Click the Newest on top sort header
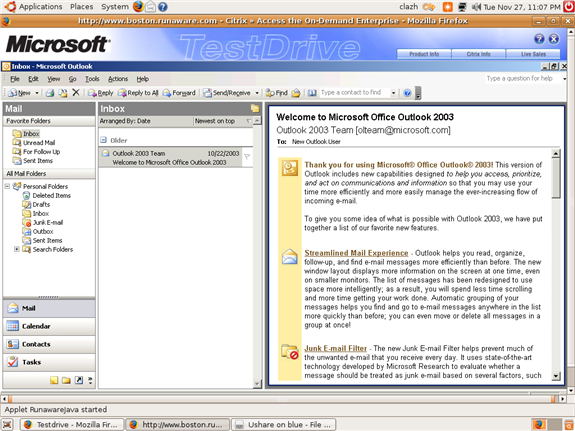575x431 pixels. (222, 121)
